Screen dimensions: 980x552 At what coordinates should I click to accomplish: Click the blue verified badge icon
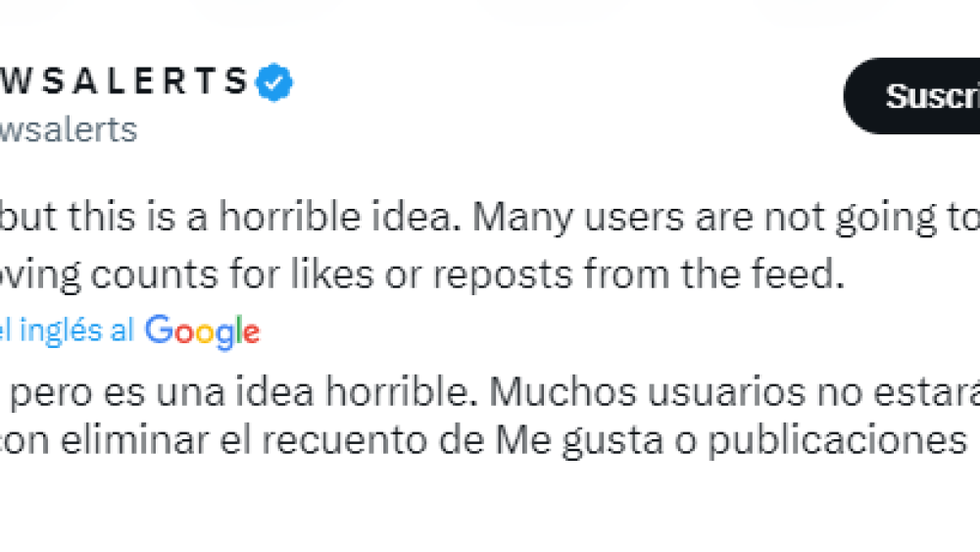pos(274,83)
